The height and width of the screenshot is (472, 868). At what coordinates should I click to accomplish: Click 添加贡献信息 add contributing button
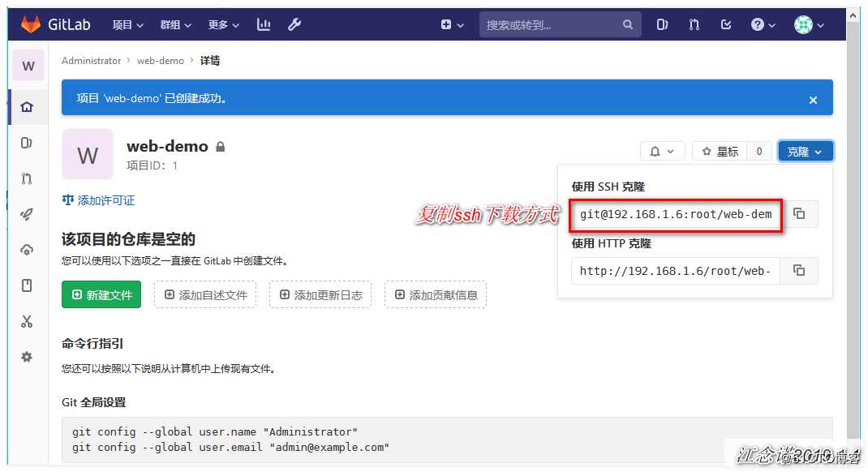pos(436,294)
